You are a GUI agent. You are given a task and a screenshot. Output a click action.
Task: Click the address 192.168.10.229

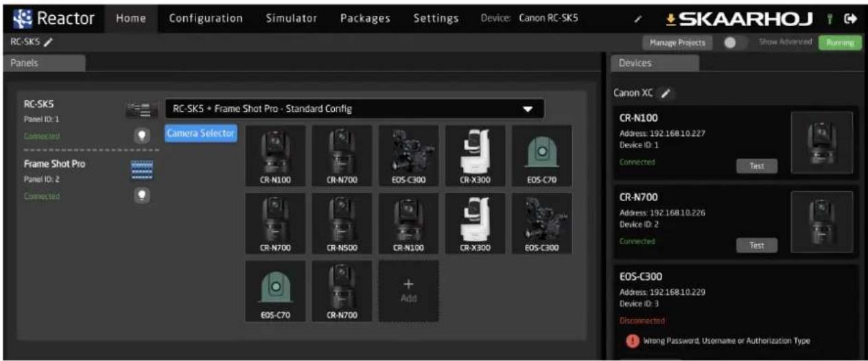point(677,292)
